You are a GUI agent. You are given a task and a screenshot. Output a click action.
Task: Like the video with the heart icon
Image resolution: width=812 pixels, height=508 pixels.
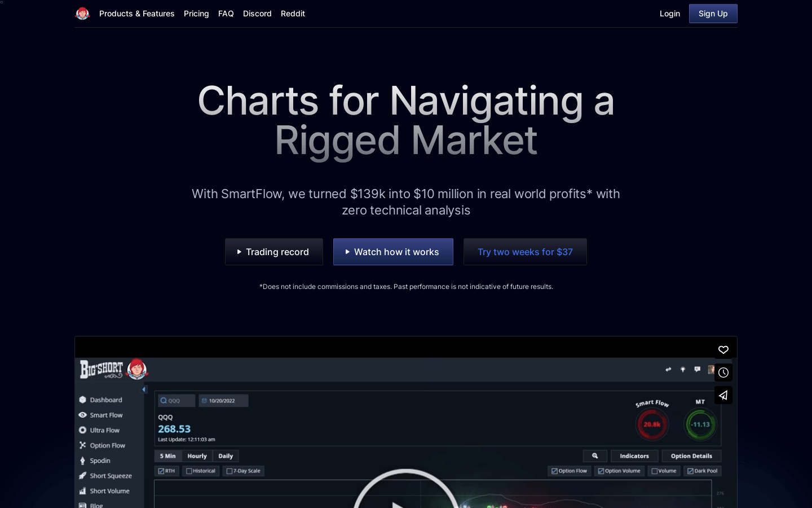(723, 350)
